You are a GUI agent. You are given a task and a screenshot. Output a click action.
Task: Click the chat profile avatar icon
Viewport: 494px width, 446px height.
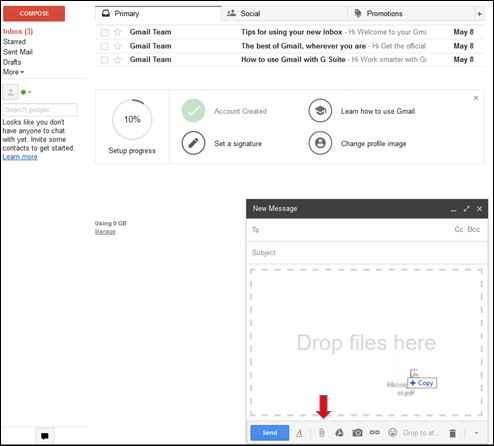tap(10, 92)
